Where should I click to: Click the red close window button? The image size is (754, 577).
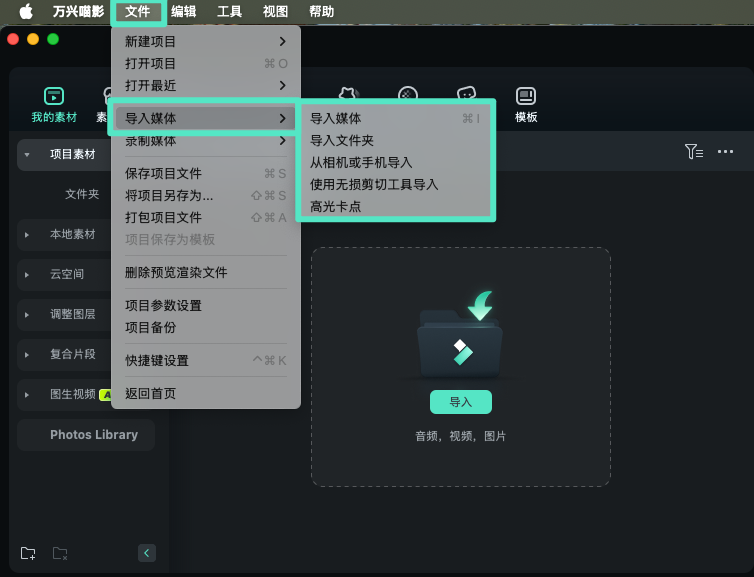pyautogui.click(x=13, y=39)
